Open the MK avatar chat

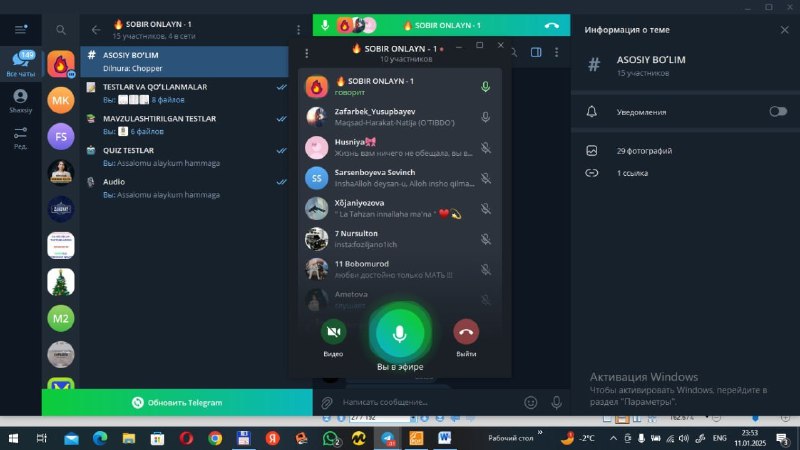click(x=61, y=100)
